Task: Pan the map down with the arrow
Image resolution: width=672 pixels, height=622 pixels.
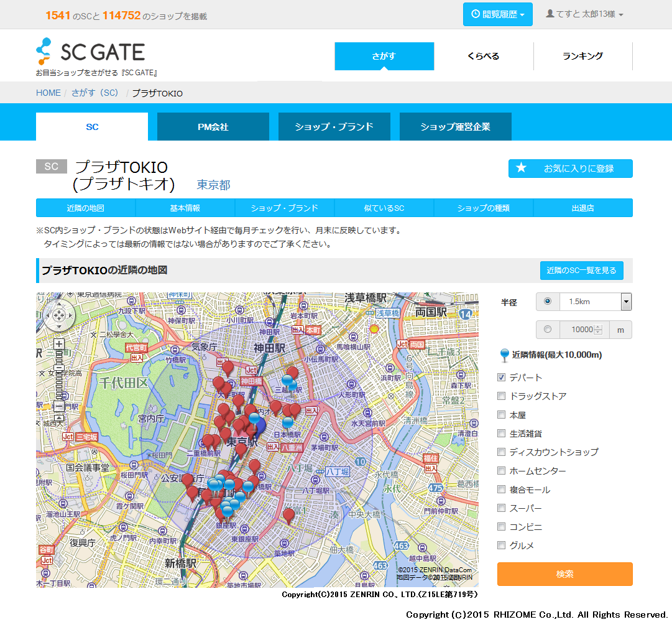Action: pyautogui.click(x=58, y=326)
